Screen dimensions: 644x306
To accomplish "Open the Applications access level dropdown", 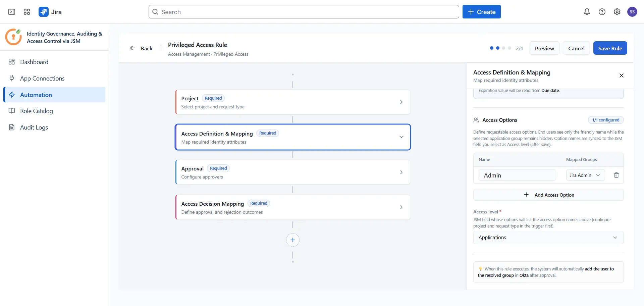I will (x=548, y=238).
